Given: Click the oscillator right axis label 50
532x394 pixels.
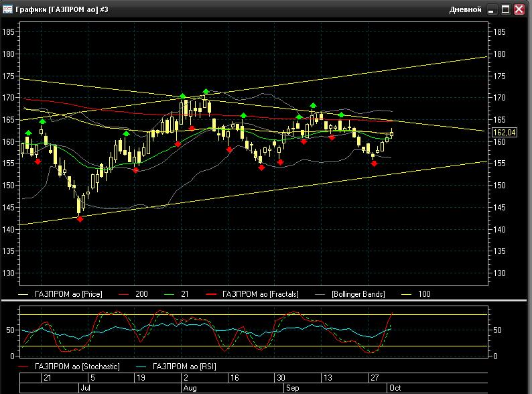Looking at the screenshot, I should [x=497, y=330].
